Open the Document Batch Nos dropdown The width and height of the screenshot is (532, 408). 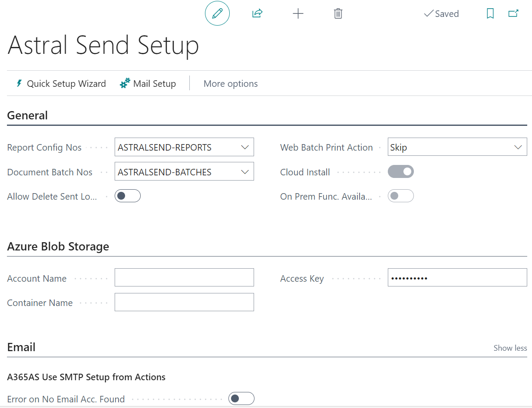[x=245, y=172]
